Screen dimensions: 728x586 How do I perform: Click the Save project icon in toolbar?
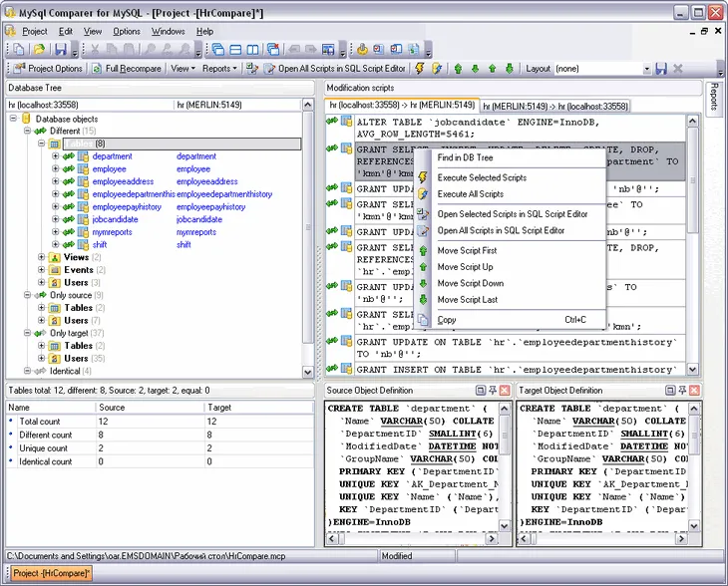[60, 50]
